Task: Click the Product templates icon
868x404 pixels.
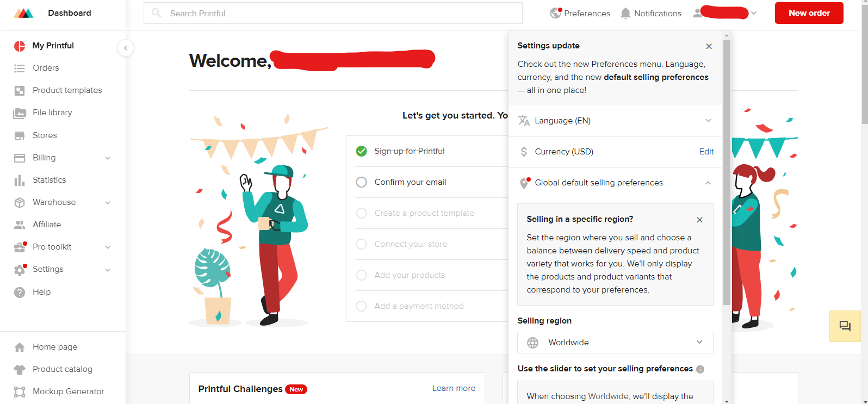Action: tap(20, 90)
